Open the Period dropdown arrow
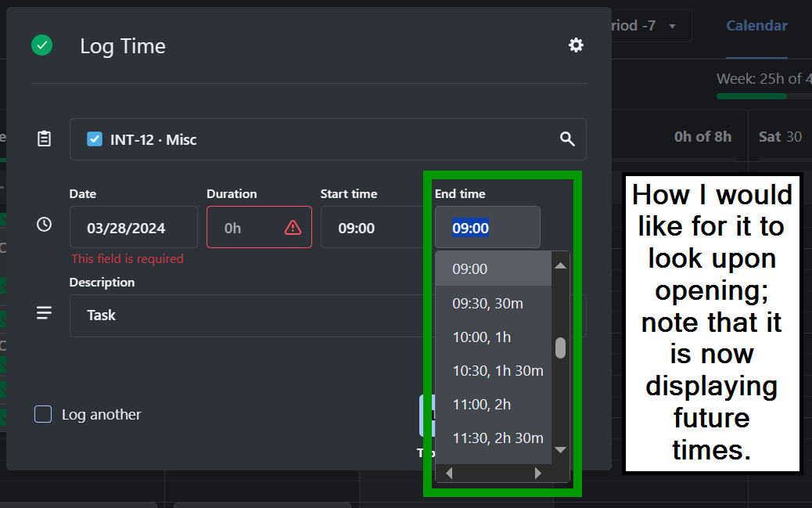The image size is (812, 508). (672, 26)
